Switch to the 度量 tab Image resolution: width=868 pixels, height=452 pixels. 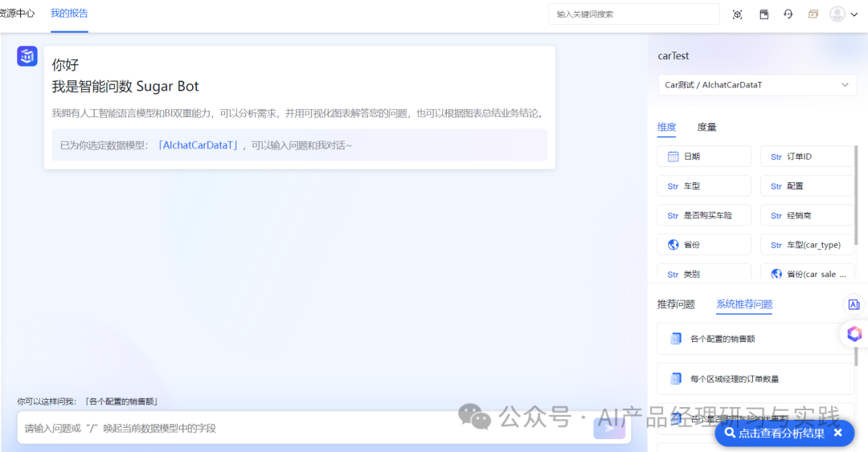point(706,127)
